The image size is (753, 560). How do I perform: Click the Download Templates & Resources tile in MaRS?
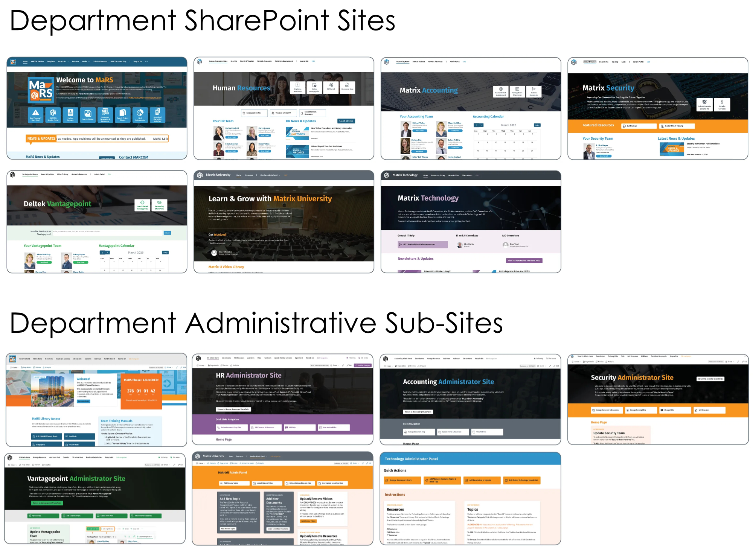(105, 115)
